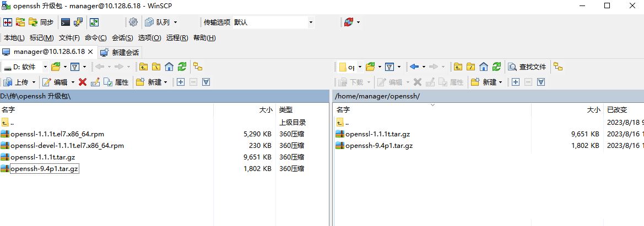Expand the 传输选项 默认 dropdown
644x226 pixels.
311,23
